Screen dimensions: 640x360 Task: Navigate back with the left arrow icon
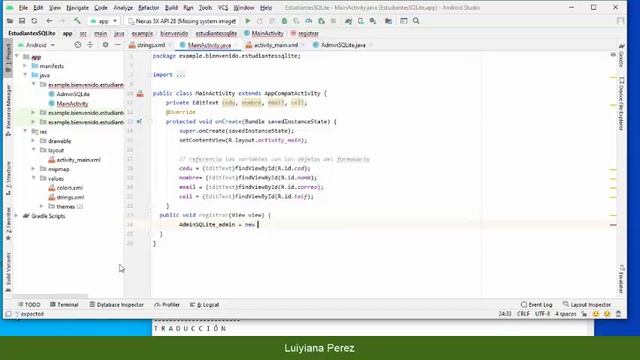pos(49,21)
